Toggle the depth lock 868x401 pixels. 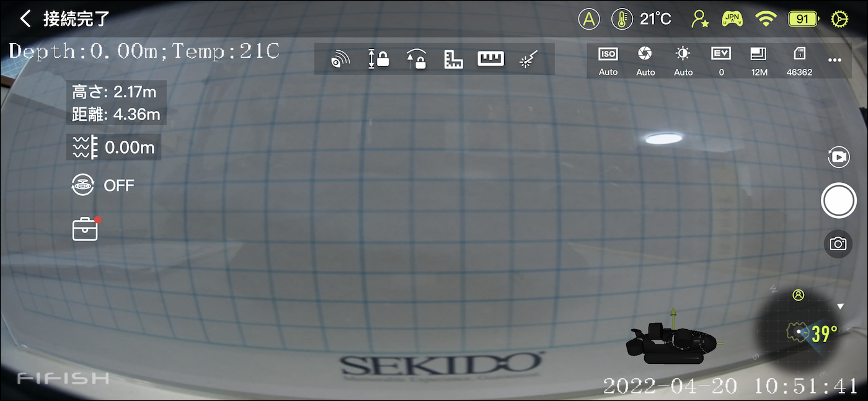(378, 59)
